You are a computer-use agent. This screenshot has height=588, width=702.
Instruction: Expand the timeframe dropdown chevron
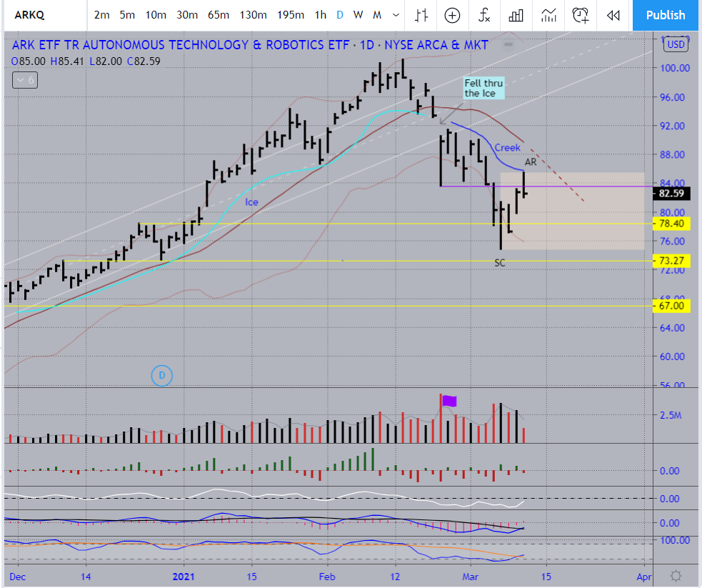tap(396, 15)
